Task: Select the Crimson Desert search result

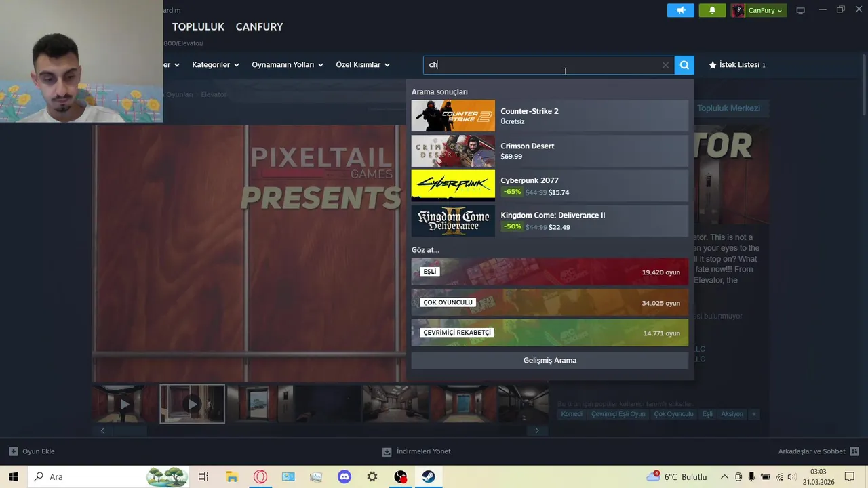Action: click(x=550, y=150)
